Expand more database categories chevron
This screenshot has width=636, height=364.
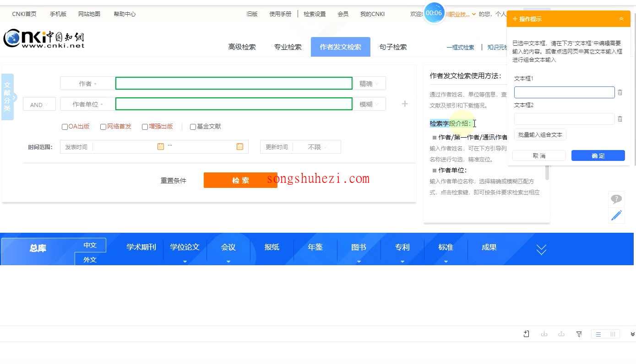(541, 249)
